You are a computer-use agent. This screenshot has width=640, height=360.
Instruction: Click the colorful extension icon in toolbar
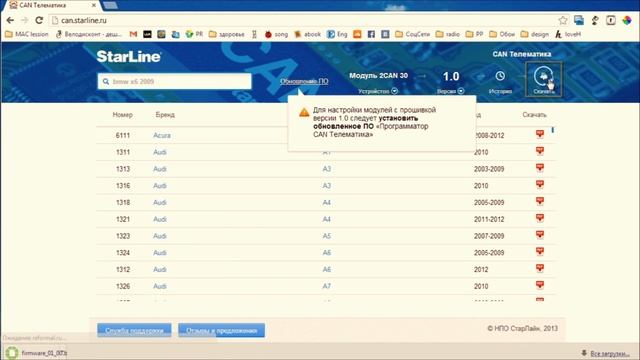[627, 20]
